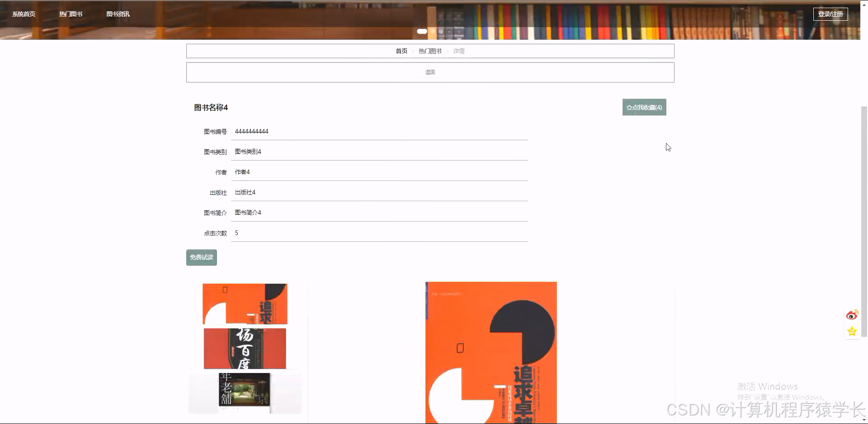
Task: Click the 图书名称4 title
Action: pyautogui.click(x=211, y=108)
